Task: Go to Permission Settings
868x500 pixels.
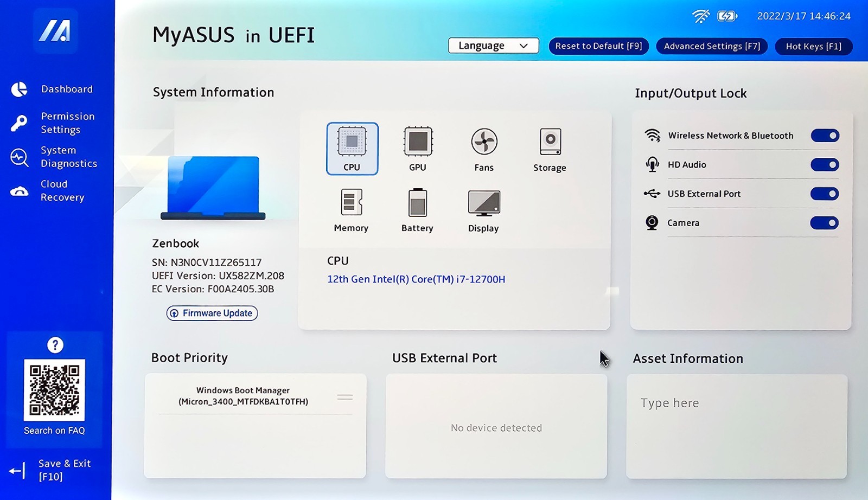Action: coord(53,123)
